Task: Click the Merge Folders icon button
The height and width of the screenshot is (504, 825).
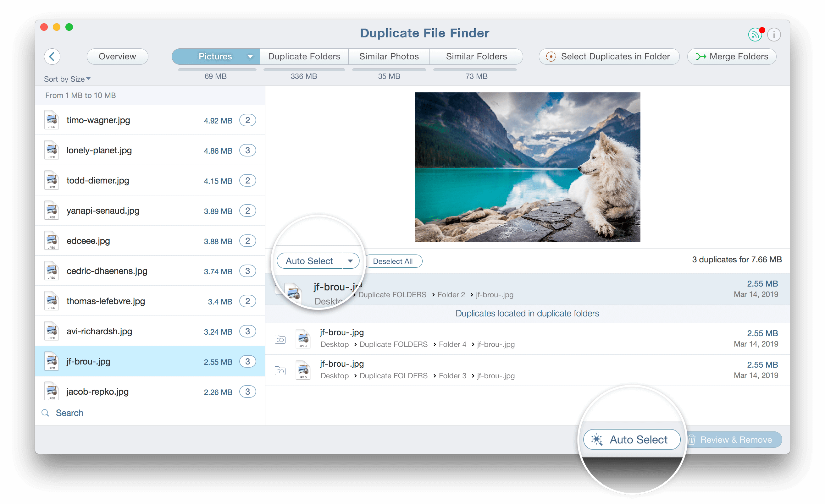Action: pyautogui.click(x=702, y=57)
